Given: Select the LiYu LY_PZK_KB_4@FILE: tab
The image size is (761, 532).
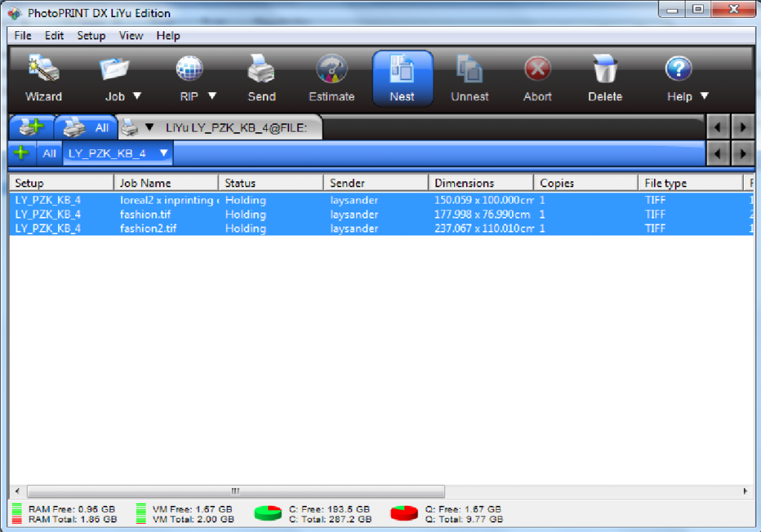Looking at the screenshot, I should click(x=242, y=128).
